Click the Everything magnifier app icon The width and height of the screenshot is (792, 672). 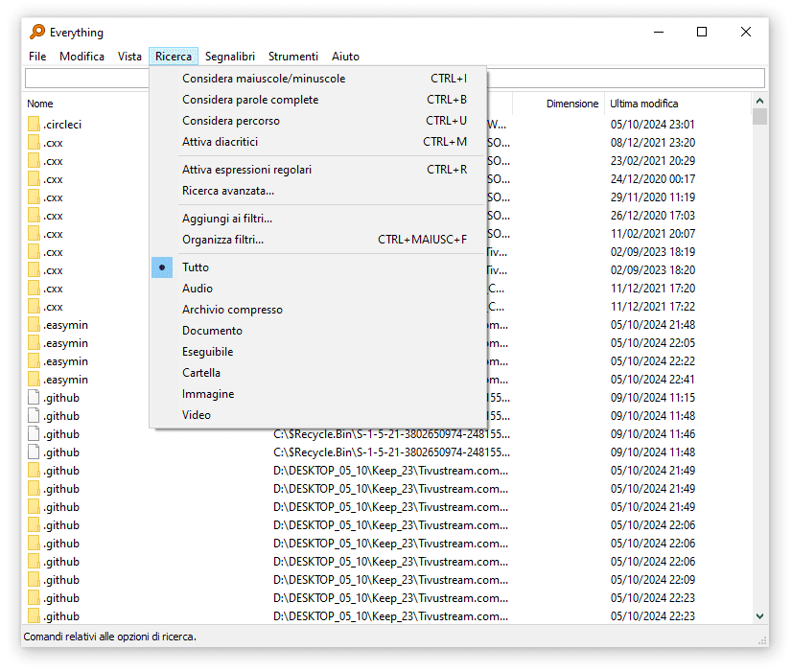click(36, 32)
